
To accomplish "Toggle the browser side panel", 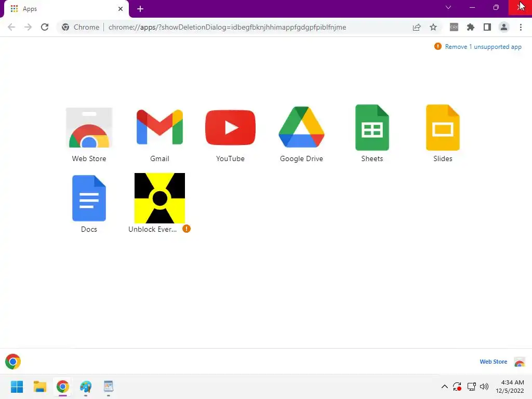I will [x=487, y=27].
